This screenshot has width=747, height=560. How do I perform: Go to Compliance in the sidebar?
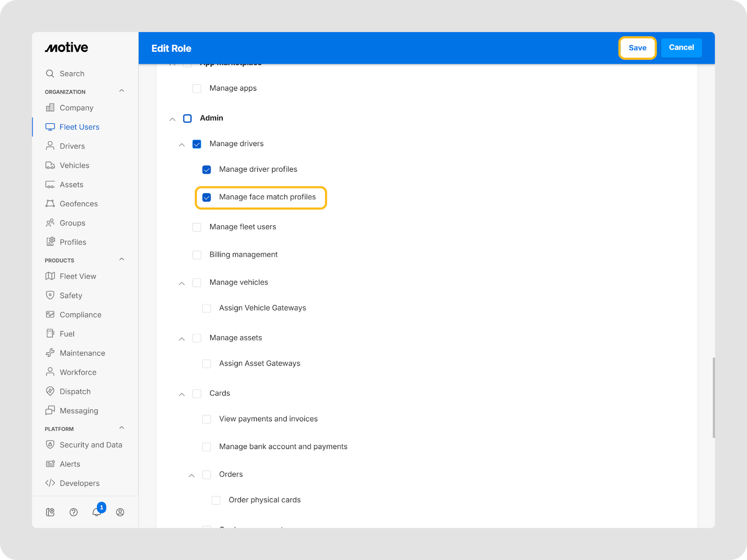pyautogui.click(x=80, y=315)
